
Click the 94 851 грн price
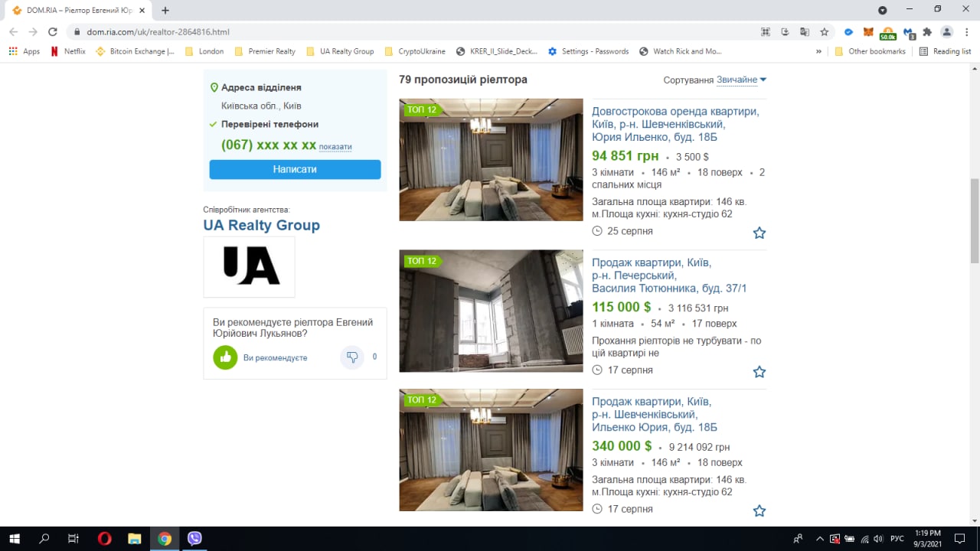pos(625,156)
